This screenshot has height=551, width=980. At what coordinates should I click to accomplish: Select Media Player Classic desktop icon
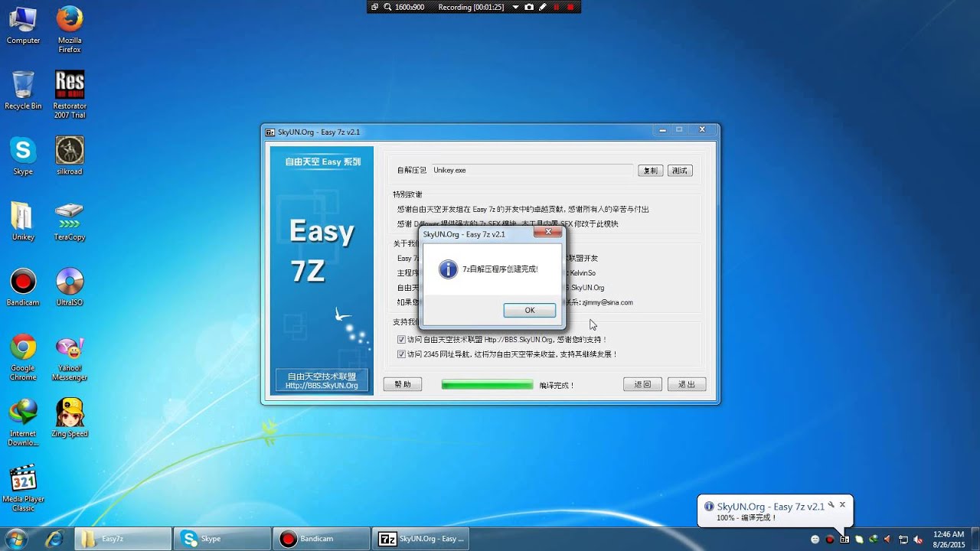[x=23, y=488]
